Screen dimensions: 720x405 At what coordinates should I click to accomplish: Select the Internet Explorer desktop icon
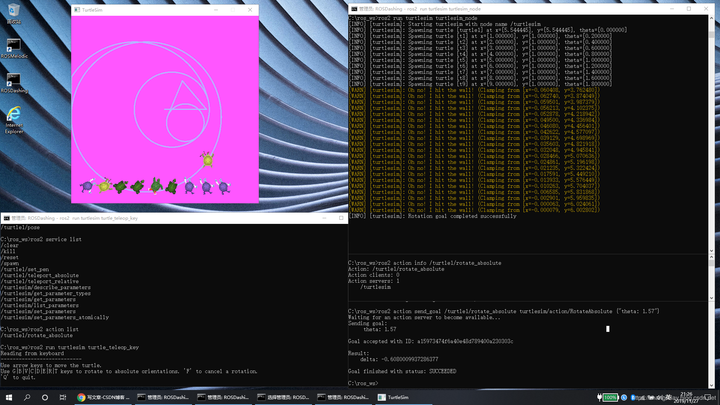click(14, 120)
